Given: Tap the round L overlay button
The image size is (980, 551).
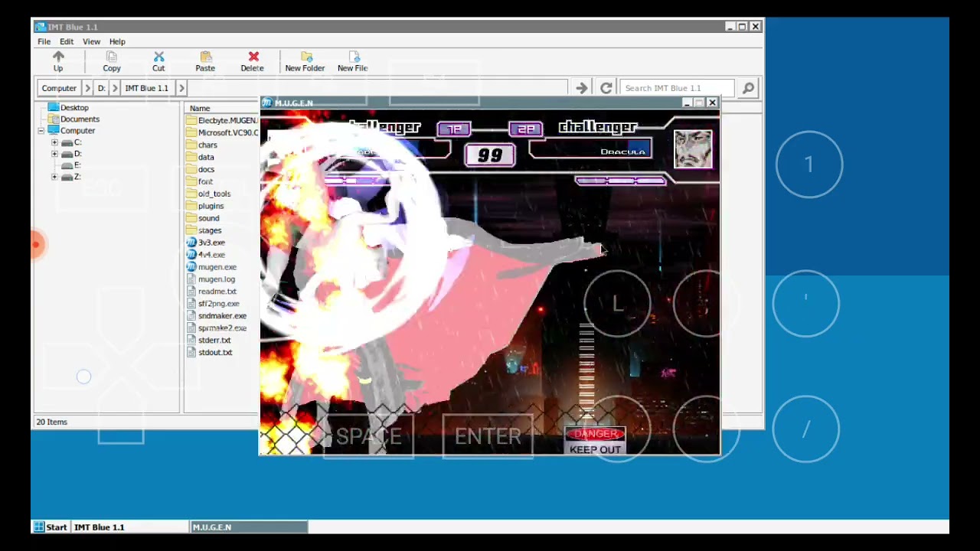Looking at the screenshot, I should [617, 304].
